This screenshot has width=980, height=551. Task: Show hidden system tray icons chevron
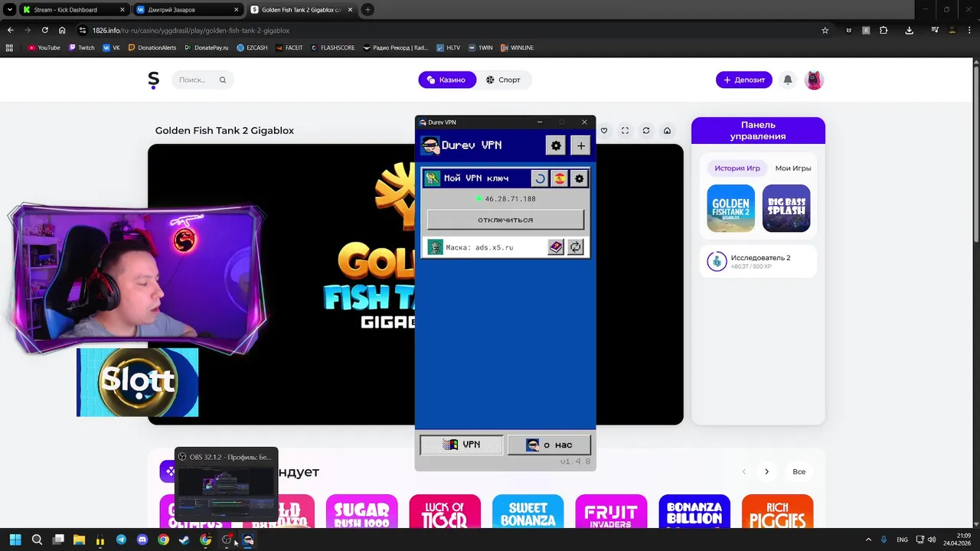[868, 540]
